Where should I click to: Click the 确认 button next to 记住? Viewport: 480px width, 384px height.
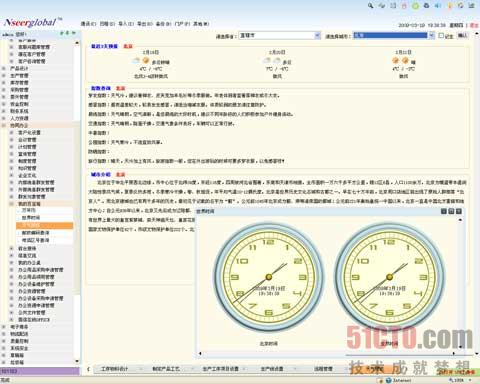(462, 35)
